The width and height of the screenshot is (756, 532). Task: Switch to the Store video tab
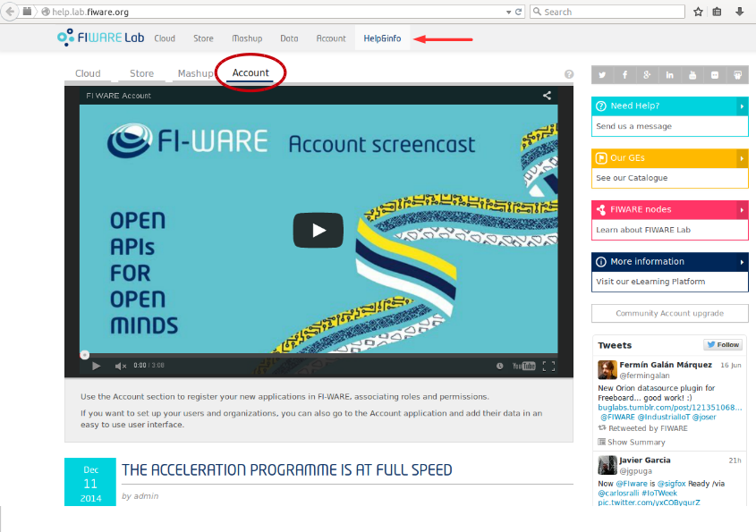[141, 73]
